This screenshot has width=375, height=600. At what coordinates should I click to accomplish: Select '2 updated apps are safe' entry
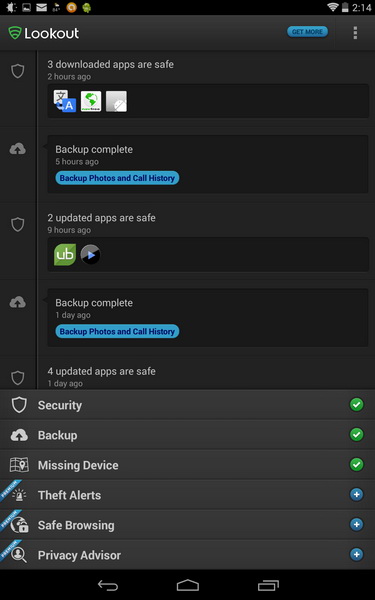pos(101,218)
